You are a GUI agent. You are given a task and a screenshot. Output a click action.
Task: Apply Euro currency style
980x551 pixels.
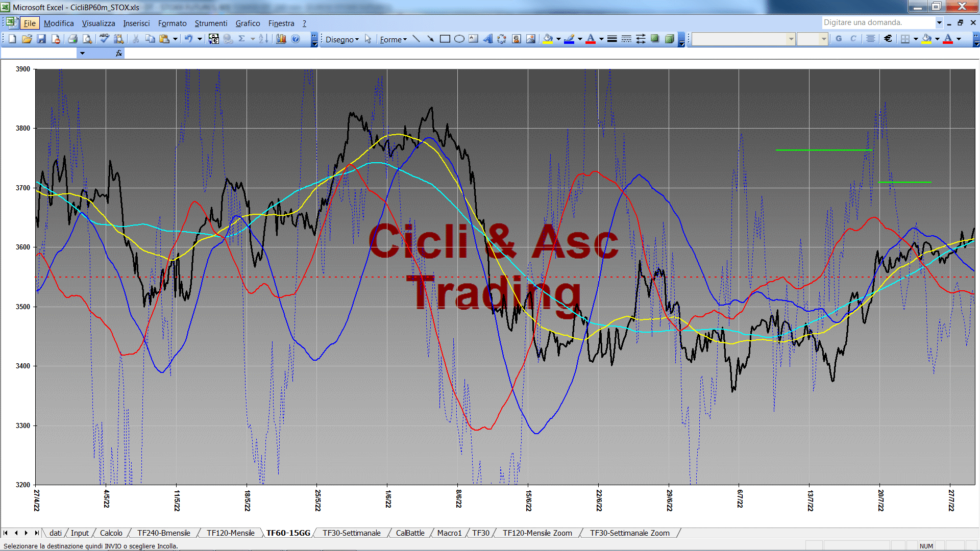pyautogui.click(x=888, y=39)
